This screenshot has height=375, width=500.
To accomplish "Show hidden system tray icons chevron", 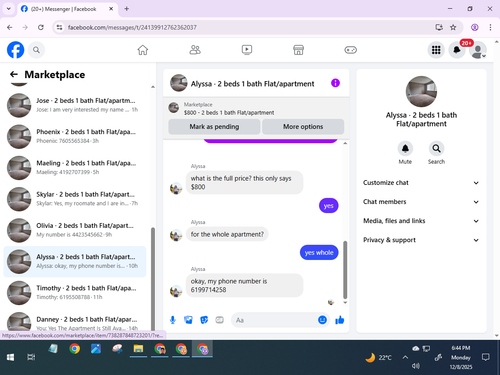I will click(x=405, y=357).
